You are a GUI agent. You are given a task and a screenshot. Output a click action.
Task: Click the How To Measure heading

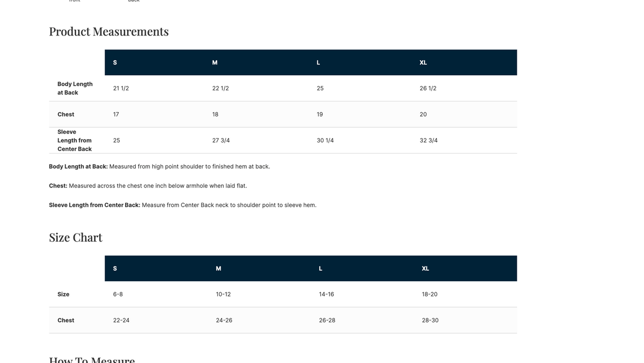(92, 359)
